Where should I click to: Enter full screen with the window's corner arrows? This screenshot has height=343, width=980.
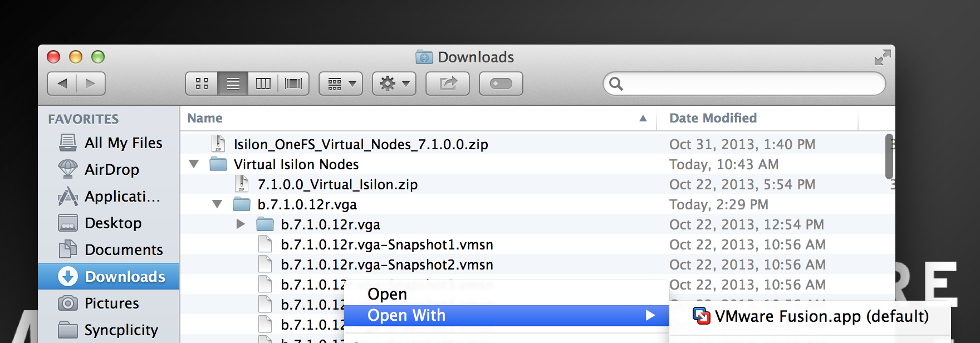(x=883, y=57)
